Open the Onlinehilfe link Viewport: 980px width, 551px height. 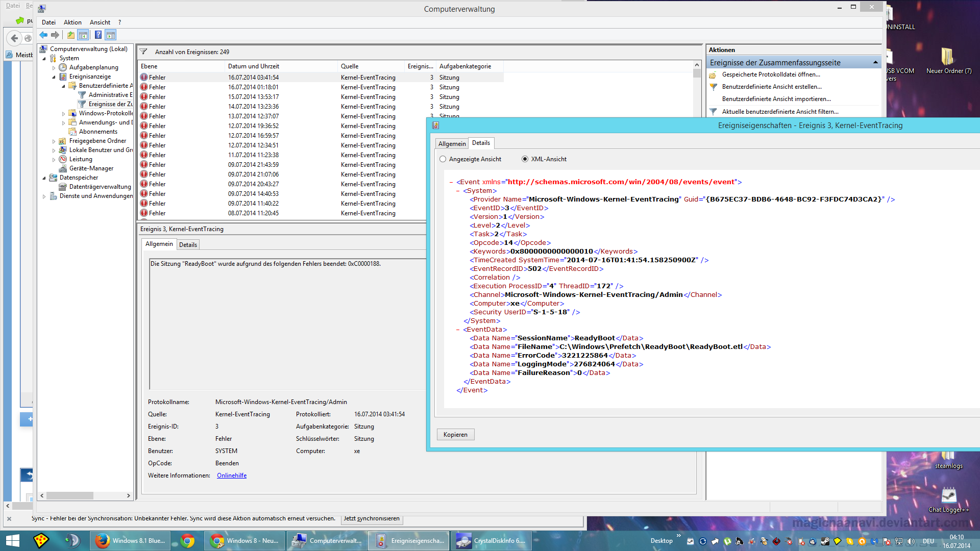pyautogui.click(x=232, y=475)
